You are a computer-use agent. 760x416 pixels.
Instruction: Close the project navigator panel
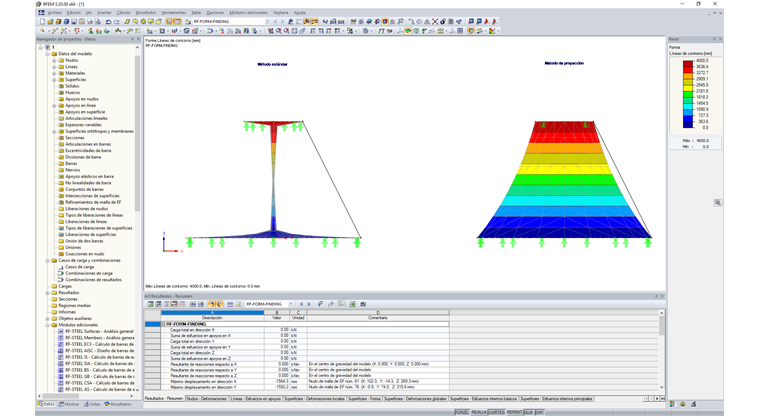point(138,39)
